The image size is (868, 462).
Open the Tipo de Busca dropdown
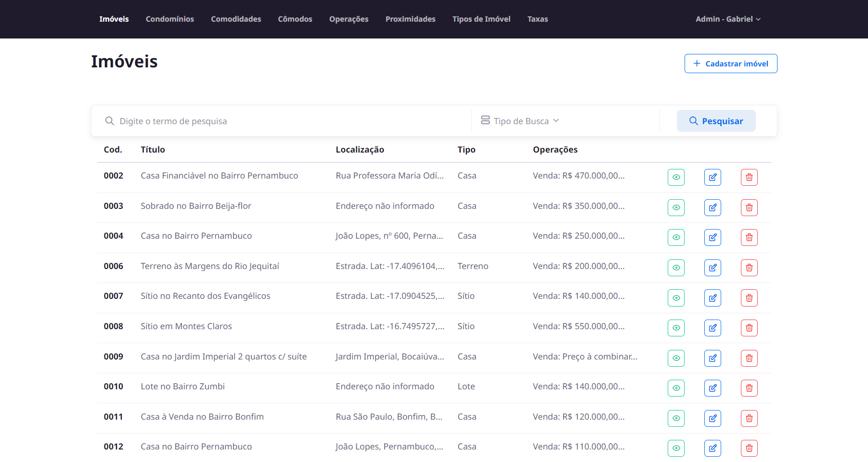(520, 121)
